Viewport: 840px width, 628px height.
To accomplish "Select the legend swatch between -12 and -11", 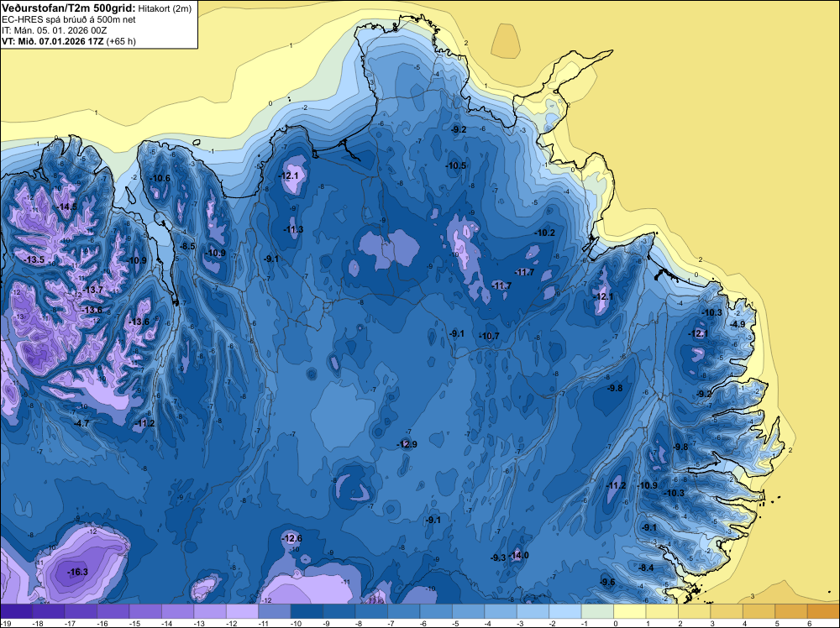I will tap(242, 611).
